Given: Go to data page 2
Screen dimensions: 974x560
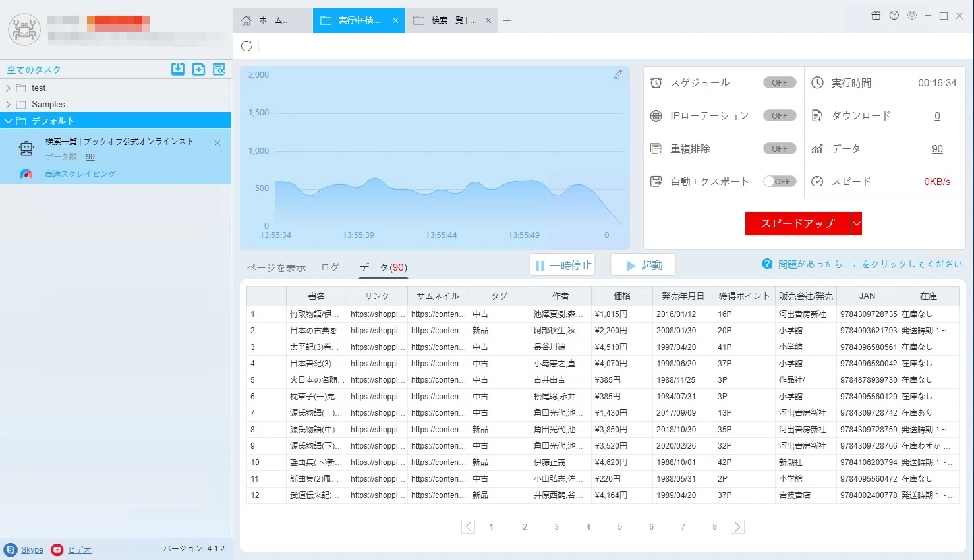Looking at the screenshot, I should point(525,527).
